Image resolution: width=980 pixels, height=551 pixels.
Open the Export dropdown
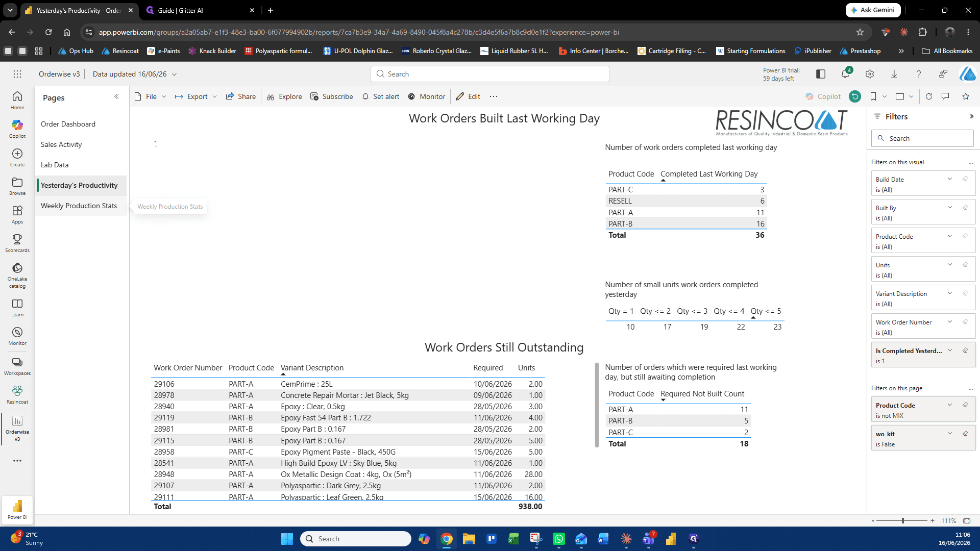coord(196,96)
